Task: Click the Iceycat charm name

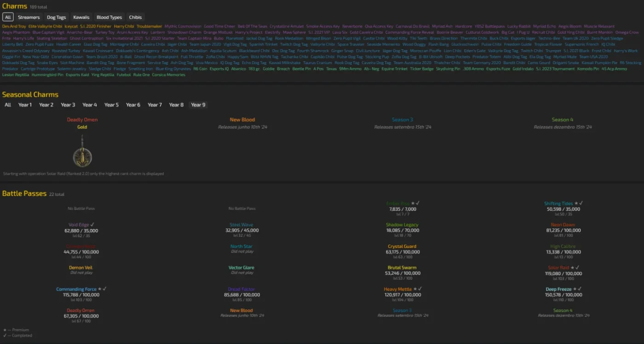Action: point(71,26)
